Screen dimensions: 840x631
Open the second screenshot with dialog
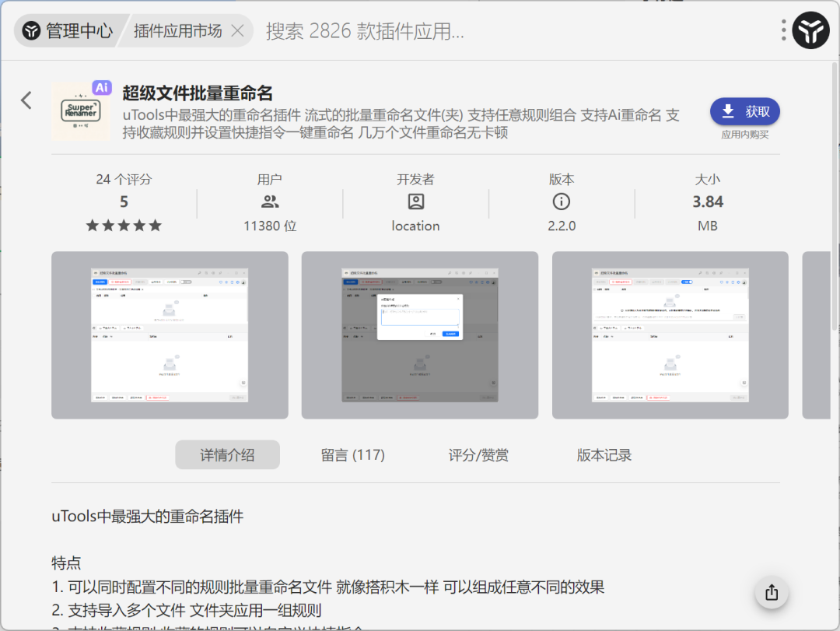point(420,335)
